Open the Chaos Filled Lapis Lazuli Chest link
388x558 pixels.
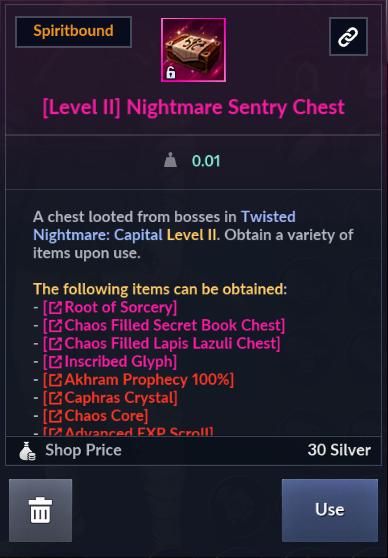(162, 343)
